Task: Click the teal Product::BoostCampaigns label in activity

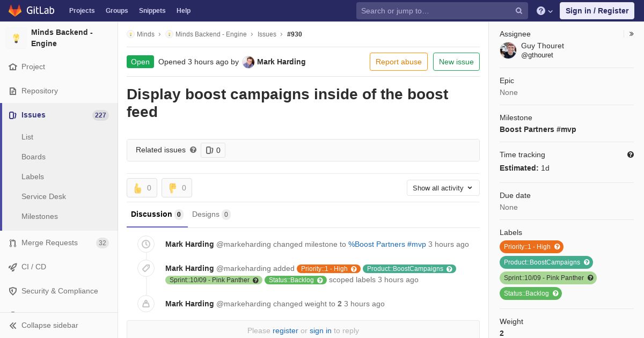Action: pyautogui.click(x=409, y=269)
